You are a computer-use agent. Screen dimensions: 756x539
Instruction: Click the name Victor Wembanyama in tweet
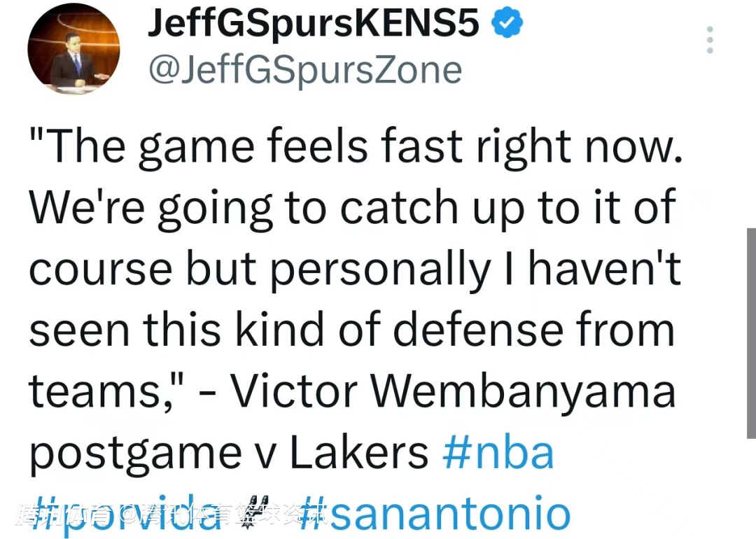(453, 391)
